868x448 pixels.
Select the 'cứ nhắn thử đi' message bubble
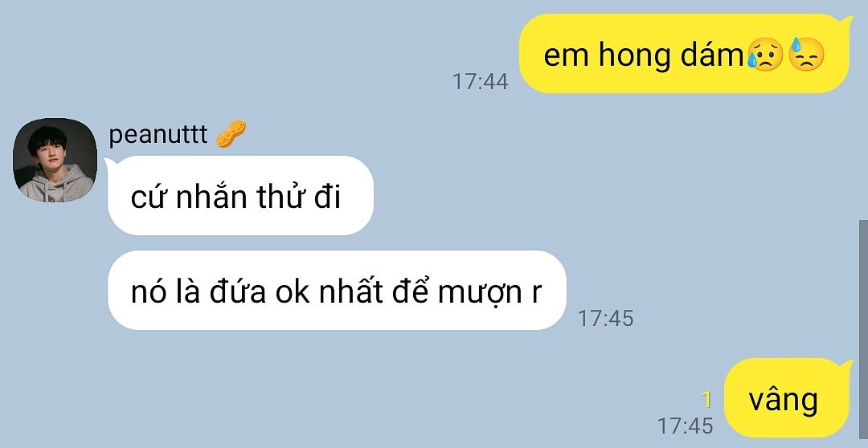click(240, 195)
